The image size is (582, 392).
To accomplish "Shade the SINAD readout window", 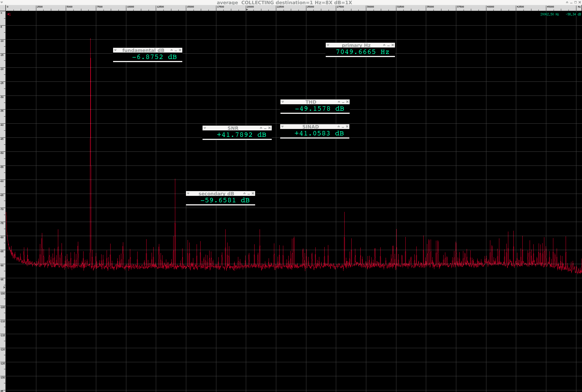I will (x=339, y=127).
